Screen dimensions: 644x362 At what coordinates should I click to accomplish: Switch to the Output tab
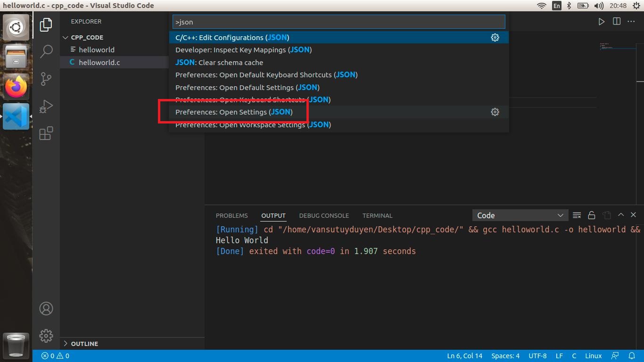(x=273, y=215)
